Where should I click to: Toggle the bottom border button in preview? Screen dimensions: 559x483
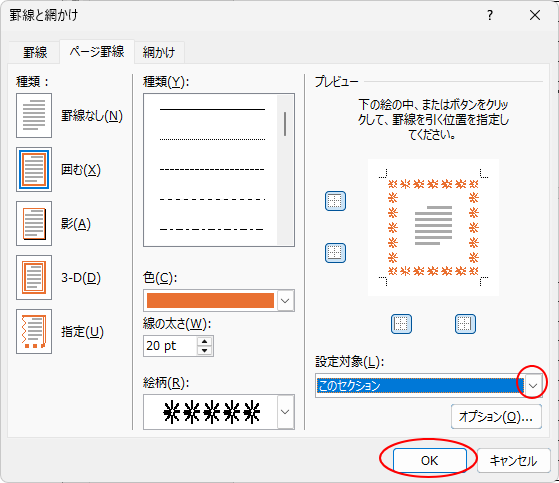pyautogui.click(x=335, y=253)
